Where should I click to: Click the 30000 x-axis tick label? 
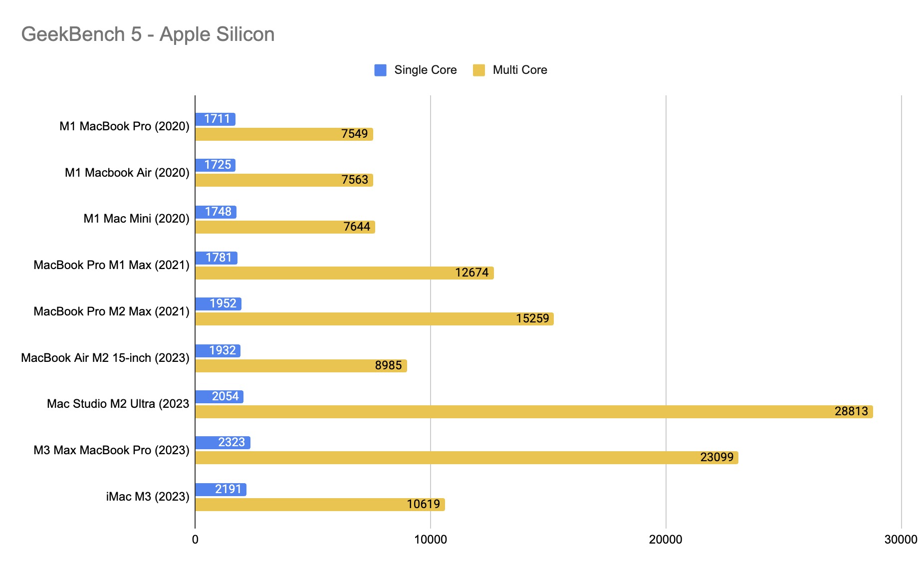[901, 540]
